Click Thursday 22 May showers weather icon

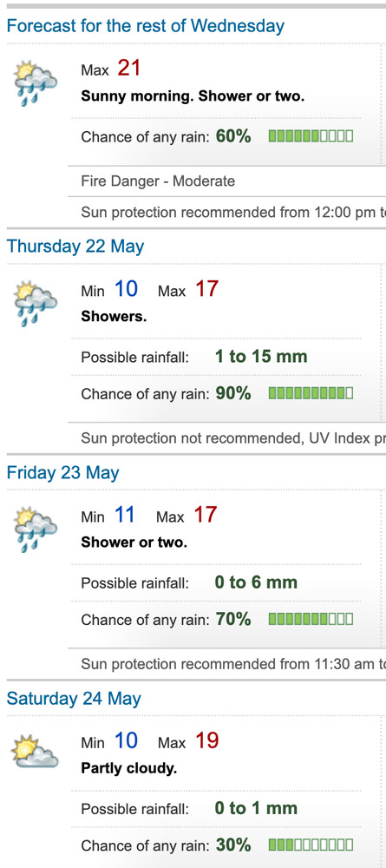pyautogui.click(x=36, y=303)
